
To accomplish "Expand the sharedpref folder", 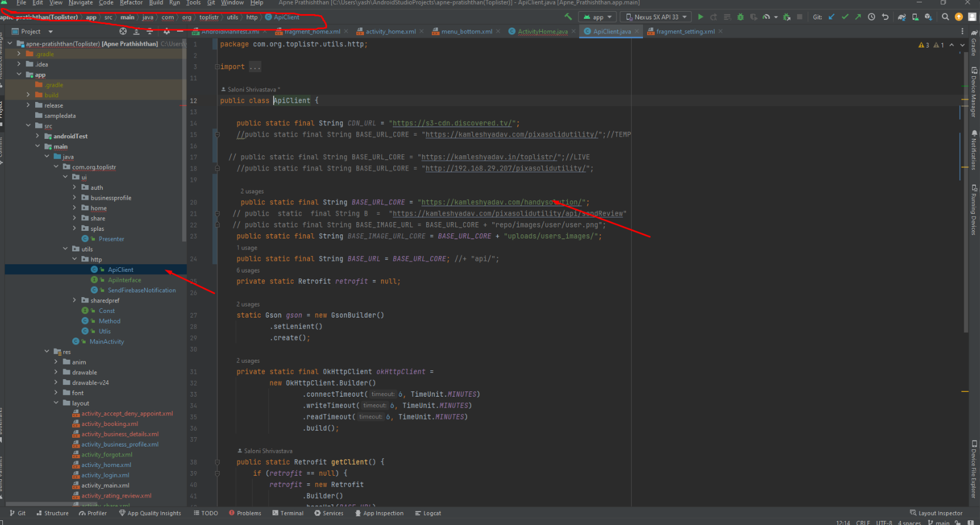I will point(74,301).
